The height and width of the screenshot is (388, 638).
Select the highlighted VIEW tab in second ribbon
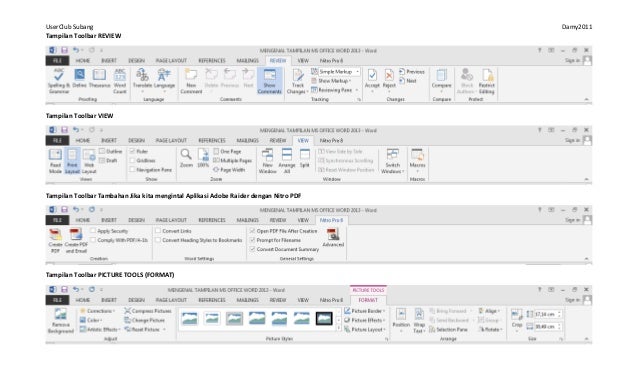pos(303,140)
